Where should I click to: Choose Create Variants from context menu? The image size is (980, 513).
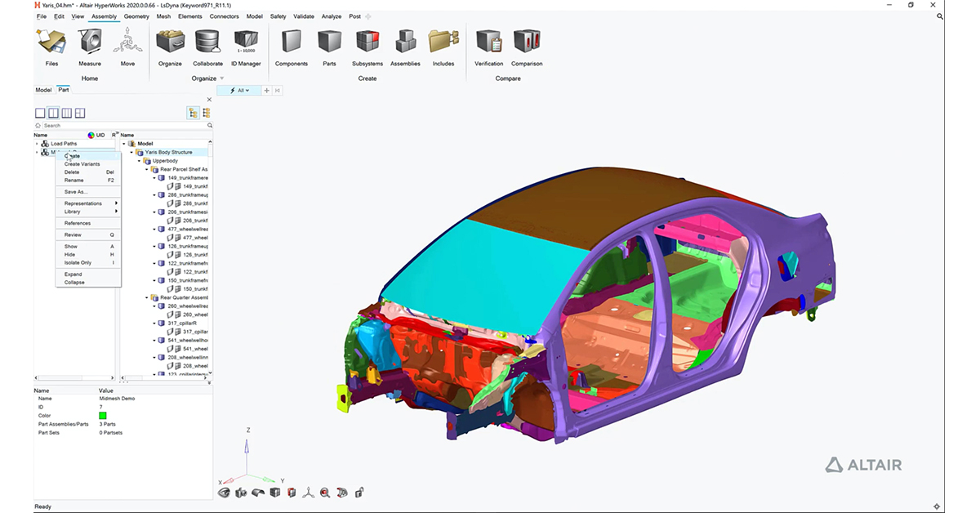[82, 164]
